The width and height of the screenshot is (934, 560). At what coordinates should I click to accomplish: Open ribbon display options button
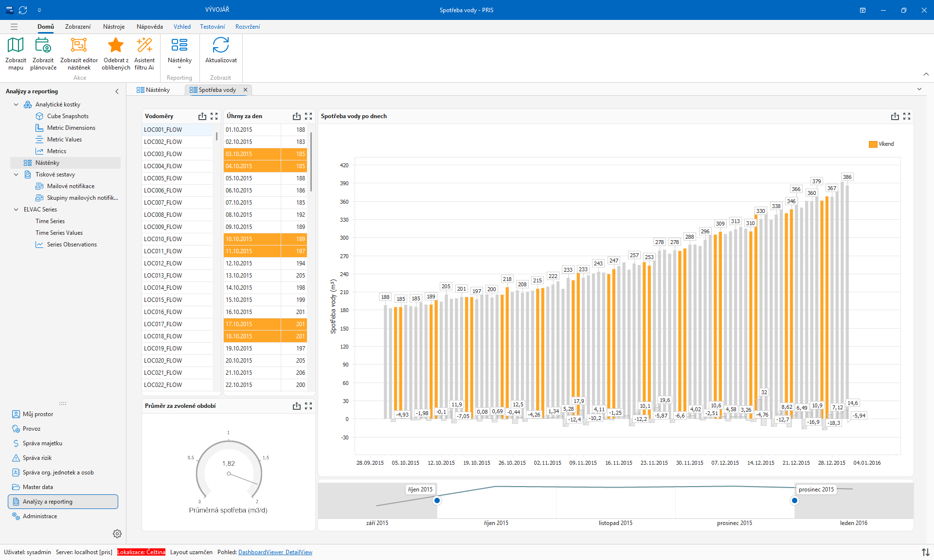pos(862,10)
